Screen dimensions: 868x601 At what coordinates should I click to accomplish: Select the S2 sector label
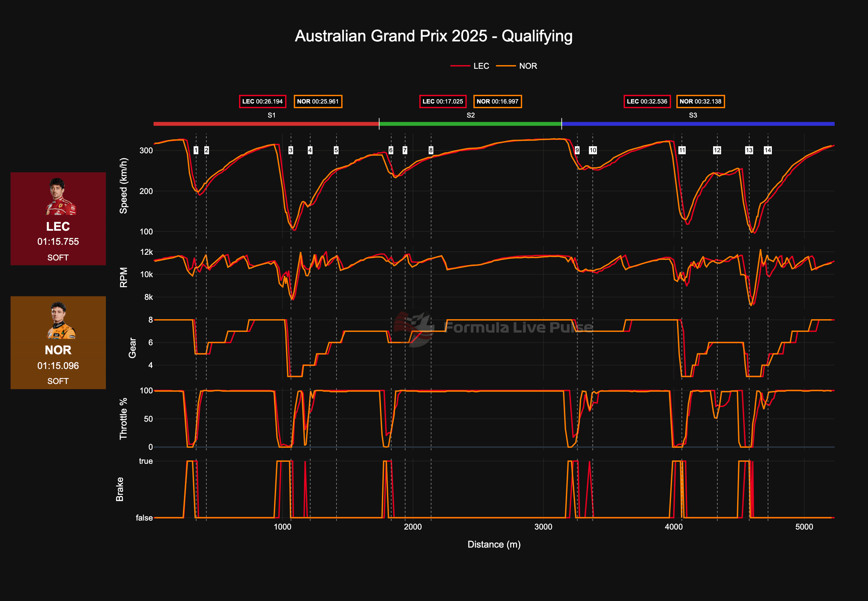[x=470, y=115]
